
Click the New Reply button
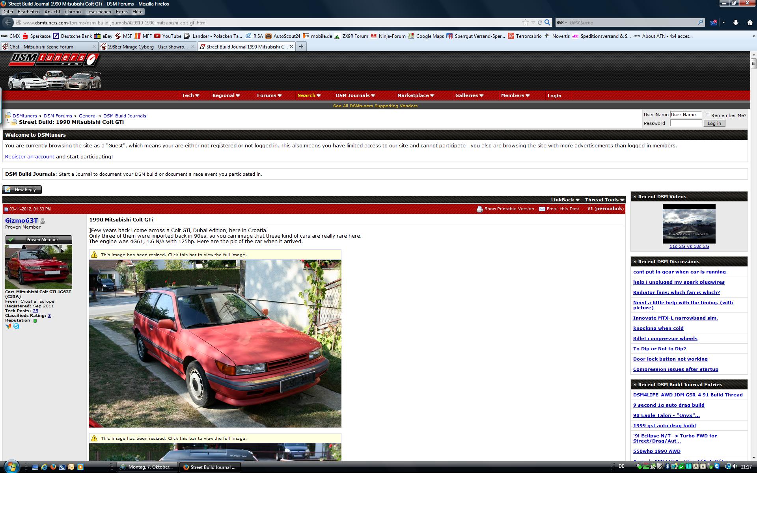tap(22, 190)
